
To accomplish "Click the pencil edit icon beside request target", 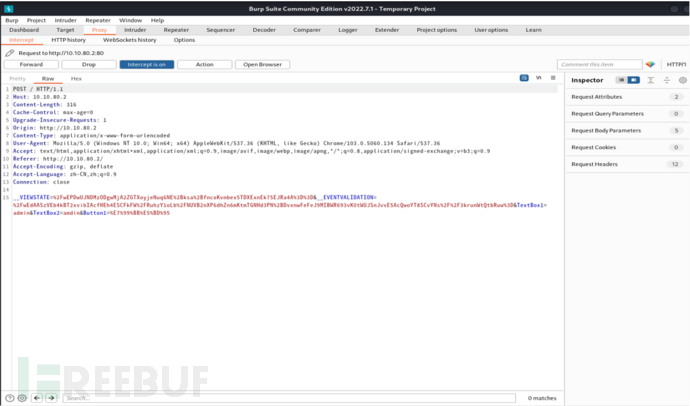I will 10,53.
